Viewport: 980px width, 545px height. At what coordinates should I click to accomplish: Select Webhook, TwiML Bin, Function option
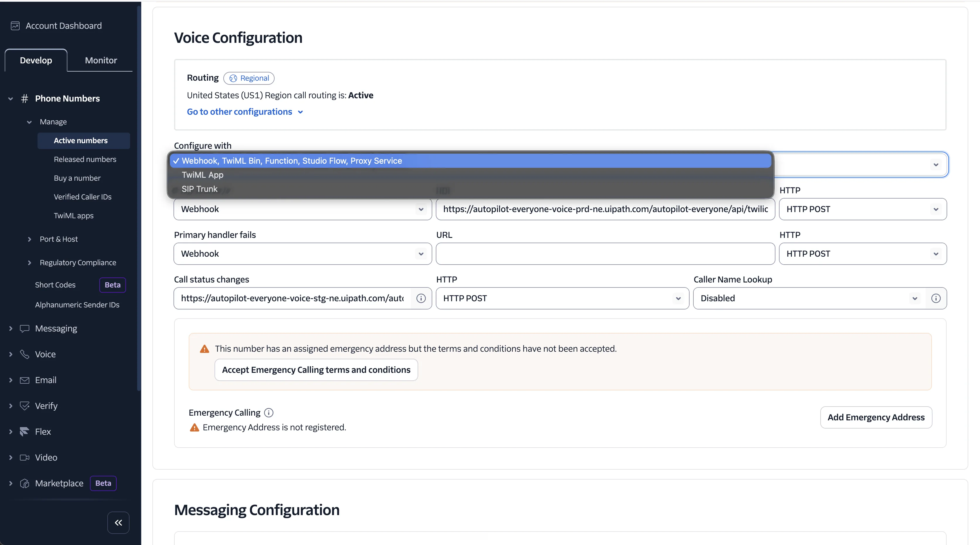(471, 161)
